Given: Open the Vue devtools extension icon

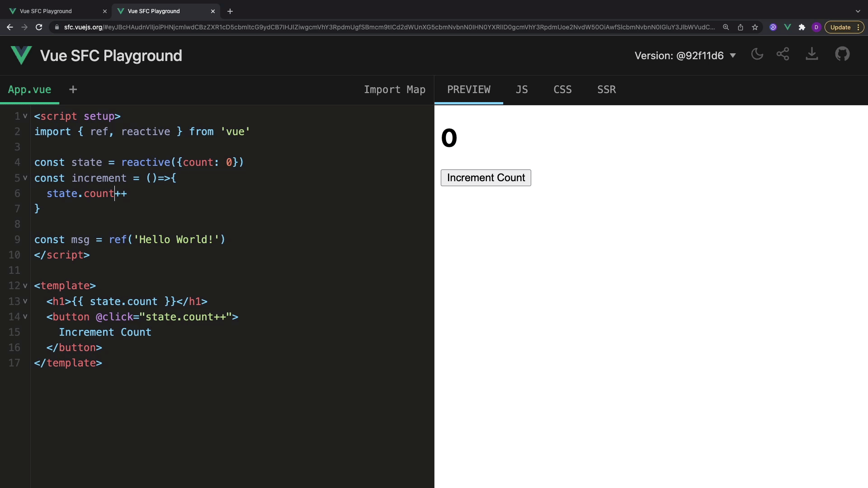Looking at the screenshot, I should 788,27.
